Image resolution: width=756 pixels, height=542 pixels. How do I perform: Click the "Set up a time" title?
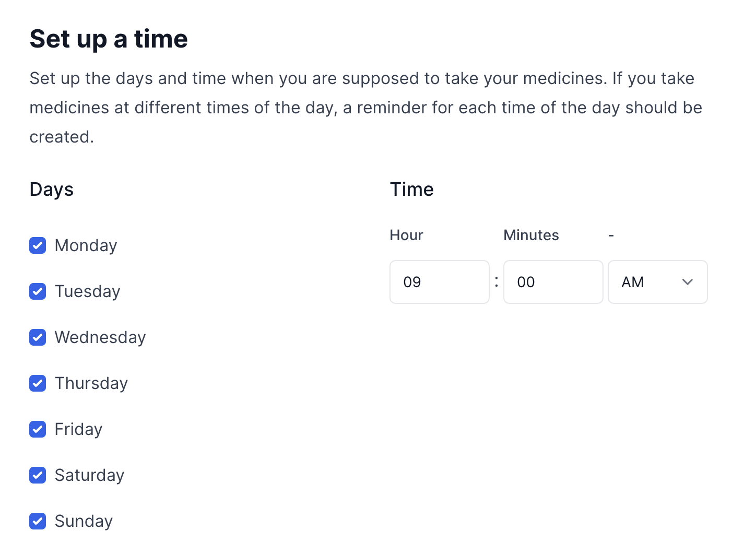[x=109, y=39]
